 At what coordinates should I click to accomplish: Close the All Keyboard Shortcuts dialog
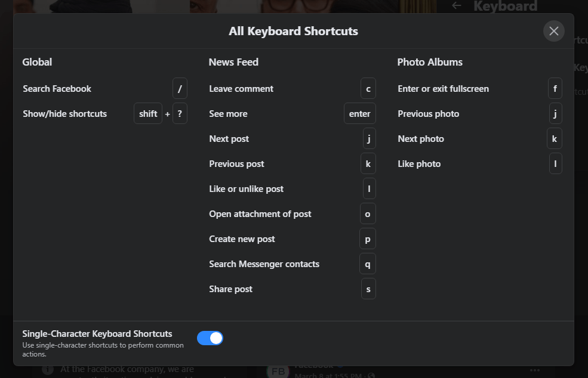pos(553,31)
